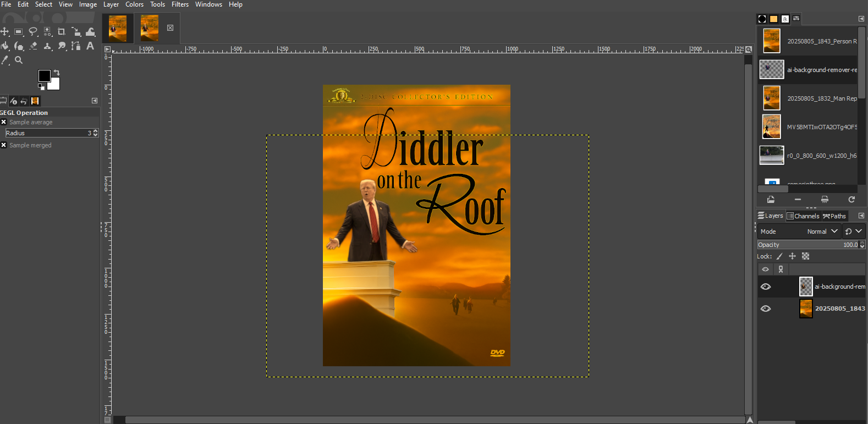The width and height of the screenshot is (868, 424).
Task: Click the new display view icon
Action: [x=825, y=200]
